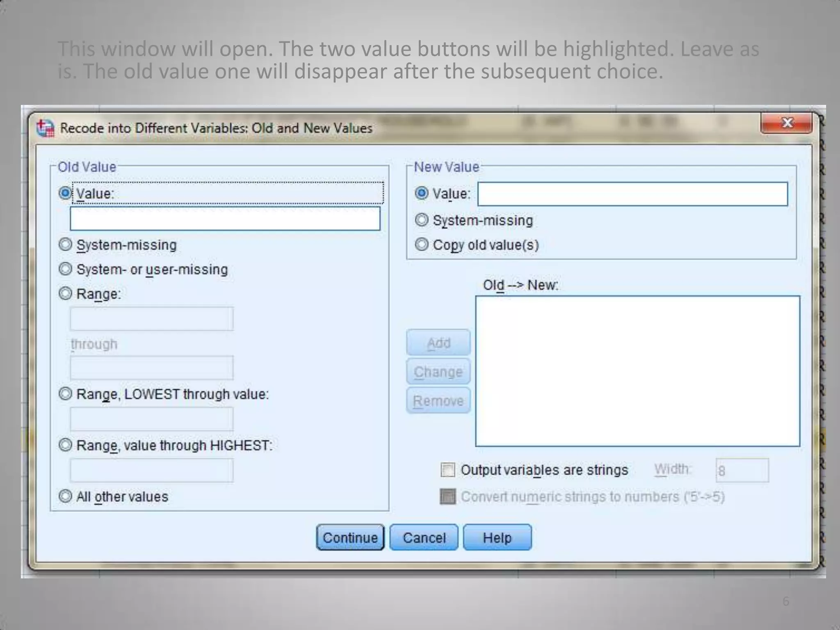
Task: Select the New Value 'Value' radio button
Action: [422, 193]
